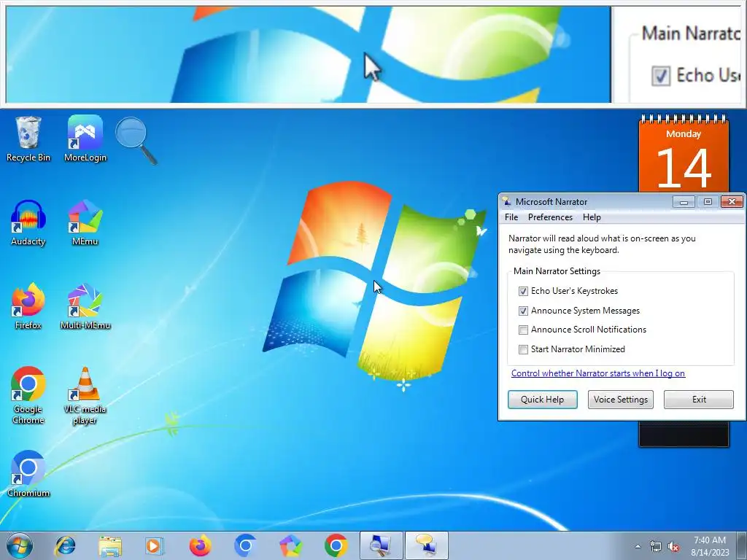Click the Show desktop strip at taskbar end
Screen dimensions: 747x560
pyautogui.click(x=742, y=545)
